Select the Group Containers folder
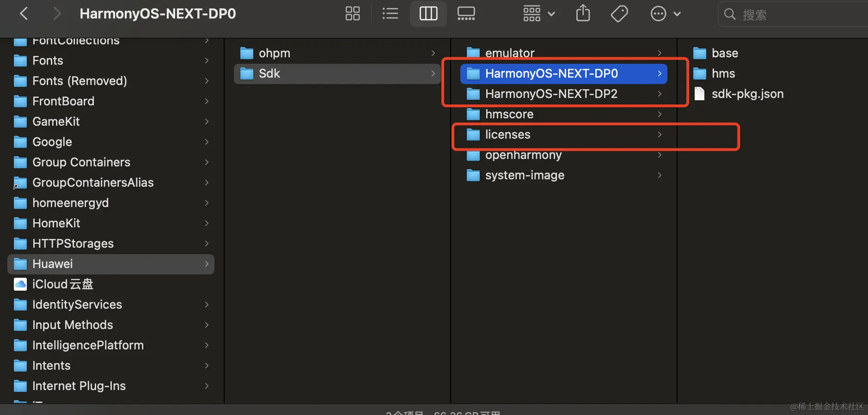 (x=81, y=162)
